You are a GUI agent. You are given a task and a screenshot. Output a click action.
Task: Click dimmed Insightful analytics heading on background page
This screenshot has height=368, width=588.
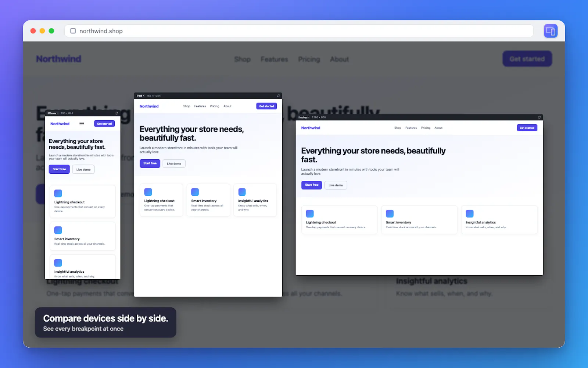point(432,281)
